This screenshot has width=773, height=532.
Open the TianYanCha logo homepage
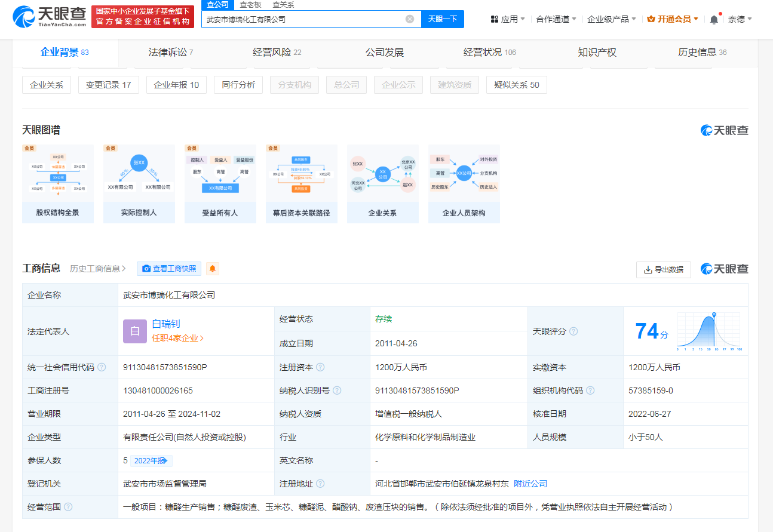[49, 16]
